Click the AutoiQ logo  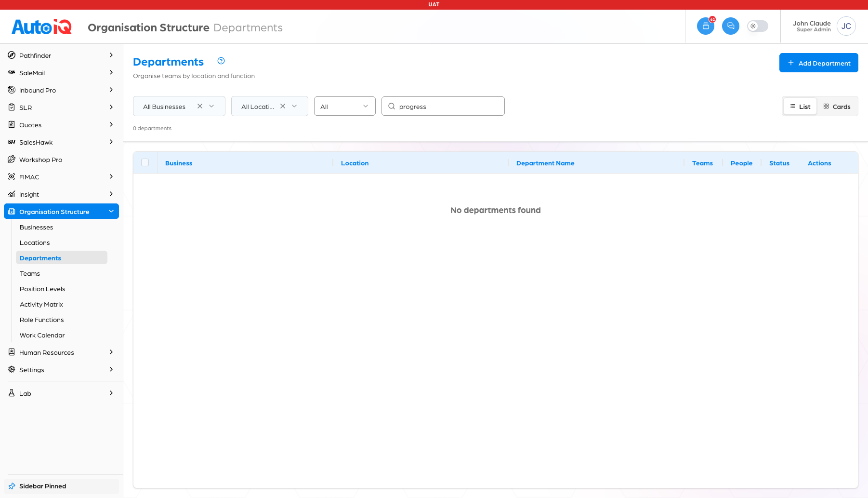tap(42, 27)
